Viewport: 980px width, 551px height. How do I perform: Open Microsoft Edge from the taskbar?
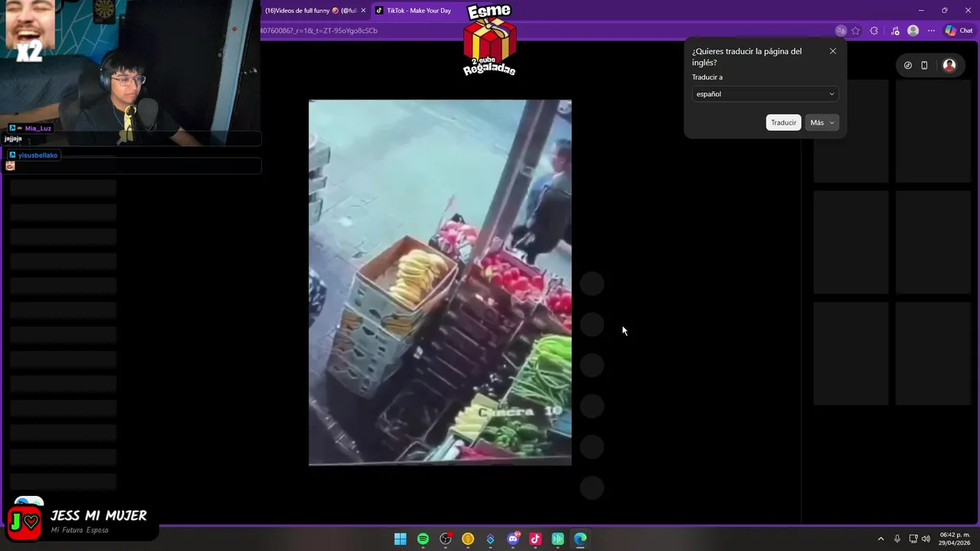tap(580, 539)
